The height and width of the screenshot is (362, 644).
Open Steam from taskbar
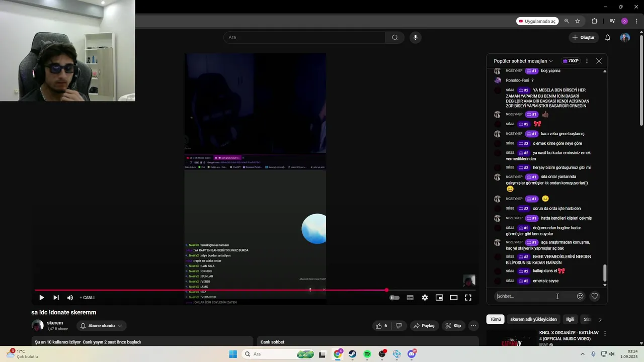click(x=352, y=354)
